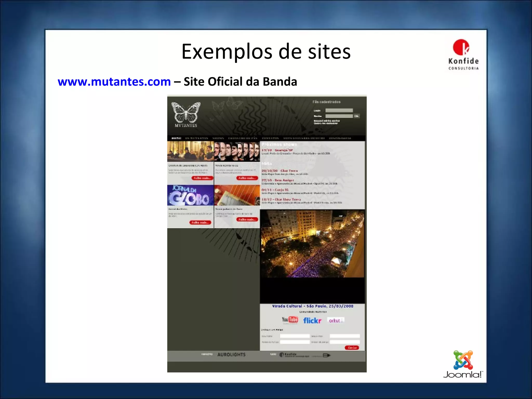Focus the friend's name input field
This screenshot has width=532, height=399.
pos(295,342)
